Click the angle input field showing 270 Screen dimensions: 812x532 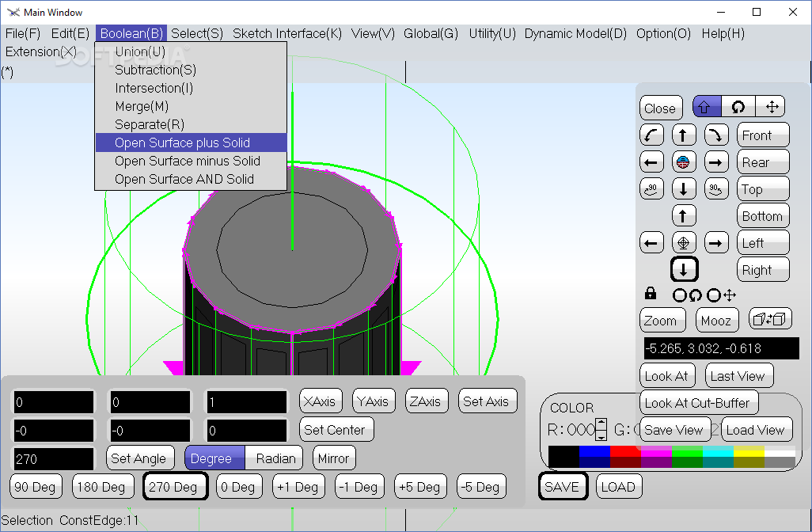[x=53, y=459]
